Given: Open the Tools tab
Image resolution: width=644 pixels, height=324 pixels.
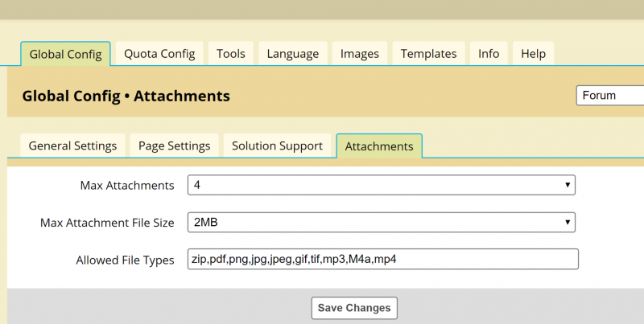Looking at the screenshot, I should tap(231, 54).
